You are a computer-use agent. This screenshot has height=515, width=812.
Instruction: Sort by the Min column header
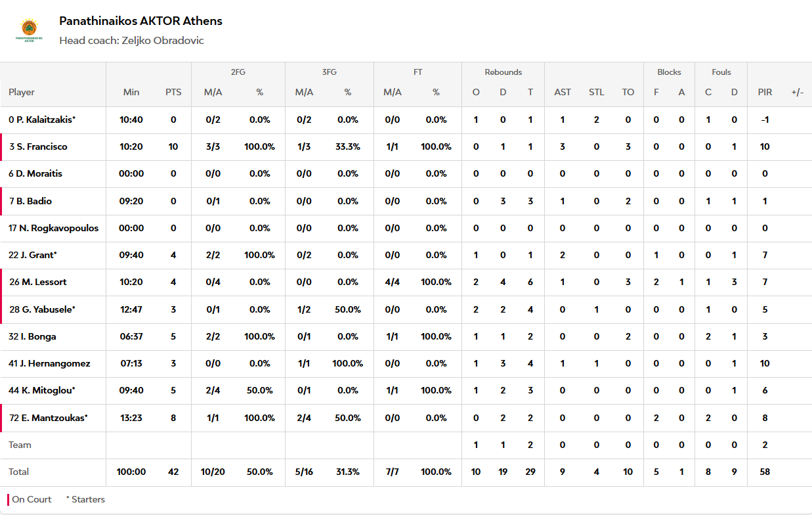coord(131,92)
